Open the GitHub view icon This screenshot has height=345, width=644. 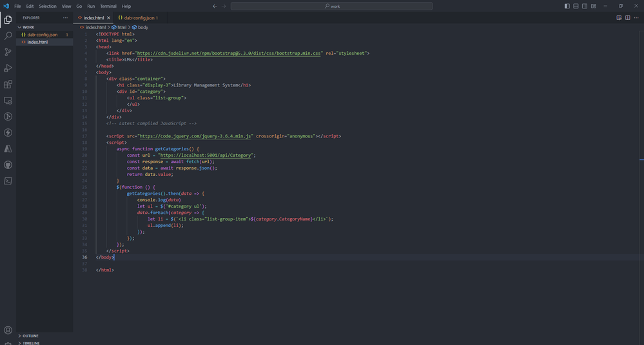[x=8, y=164]
